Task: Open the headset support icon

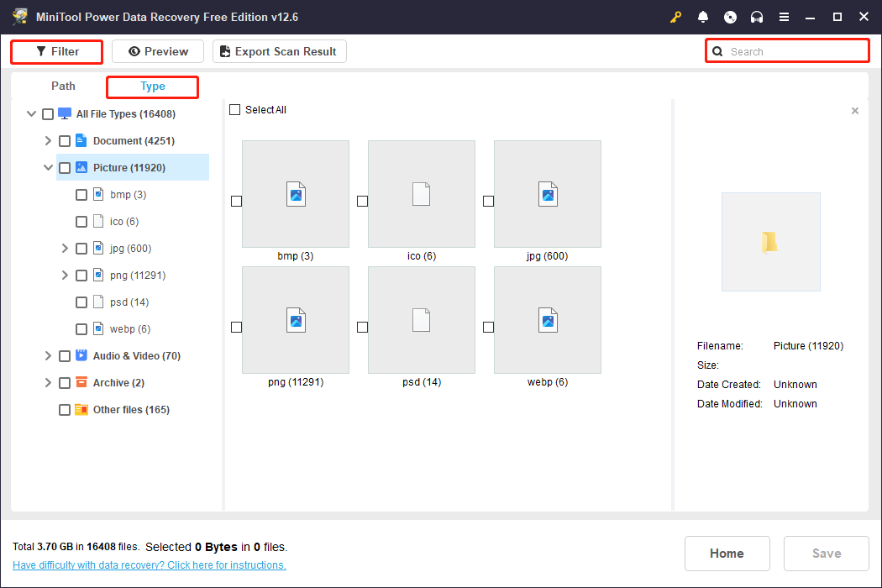Action: pos(757,17)
